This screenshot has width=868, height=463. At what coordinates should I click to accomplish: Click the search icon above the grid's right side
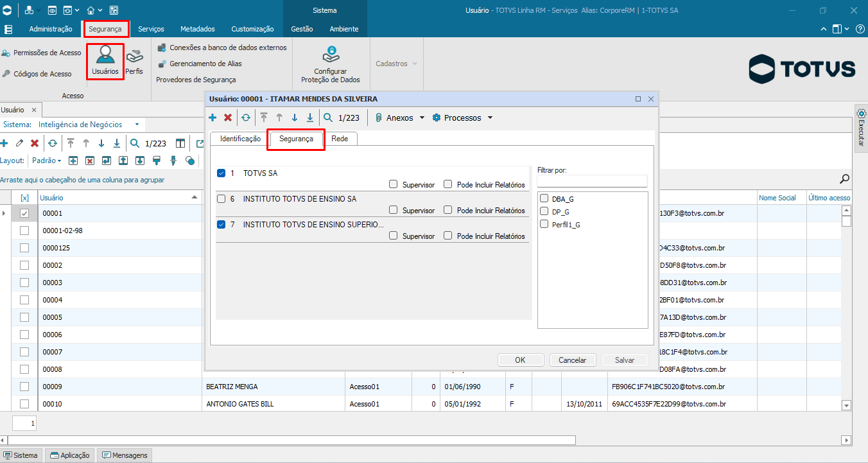845,179
